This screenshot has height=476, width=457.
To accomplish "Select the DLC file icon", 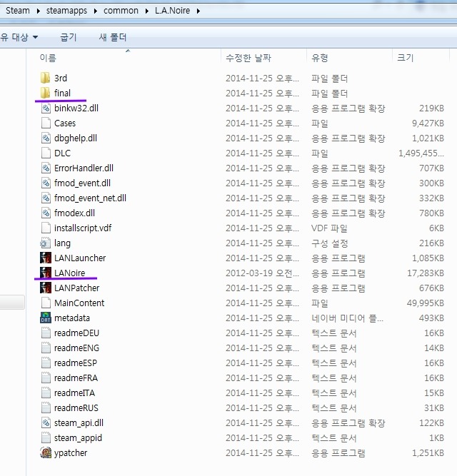I will (46, 153).
